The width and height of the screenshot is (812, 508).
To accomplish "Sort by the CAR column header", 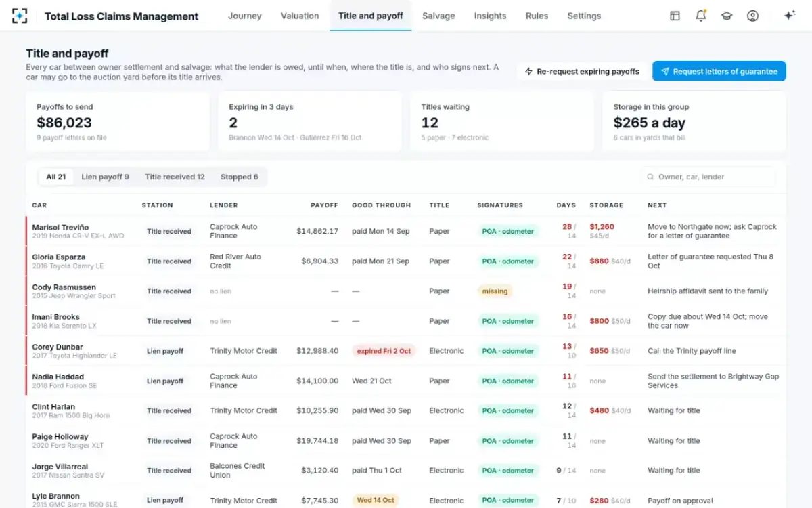I will click(x=39, y=205).
